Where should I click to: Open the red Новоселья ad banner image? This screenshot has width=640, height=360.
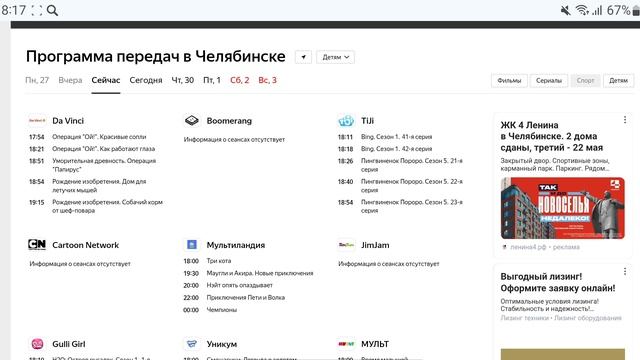click(x=562, y=208)
